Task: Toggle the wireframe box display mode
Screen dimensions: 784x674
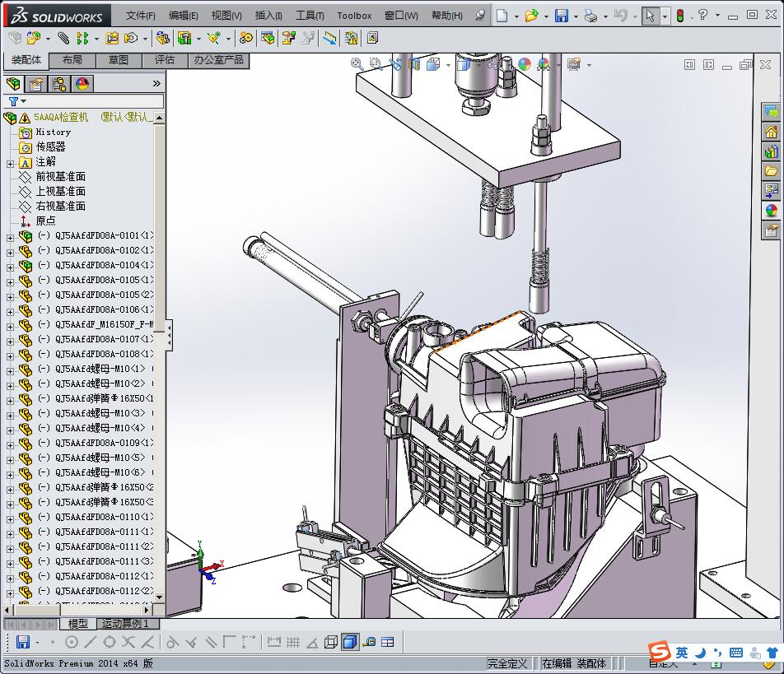Action: pyautogui.click(x=331, y=642)
